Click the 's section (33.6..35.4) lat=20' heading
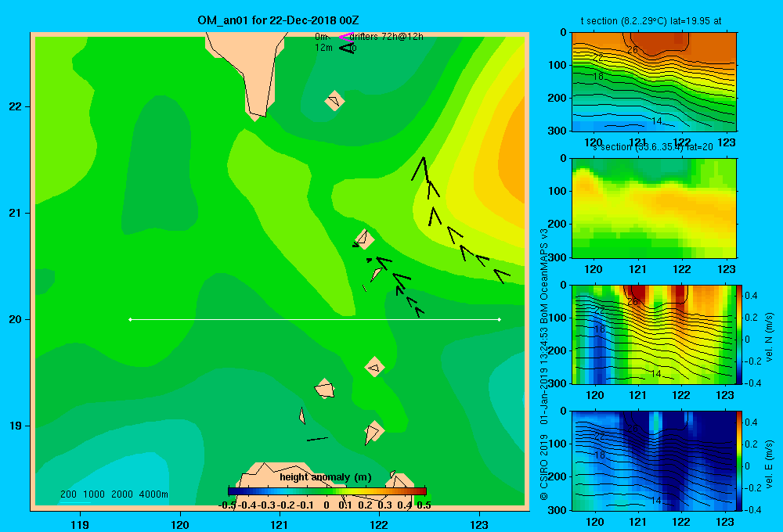 653,147
